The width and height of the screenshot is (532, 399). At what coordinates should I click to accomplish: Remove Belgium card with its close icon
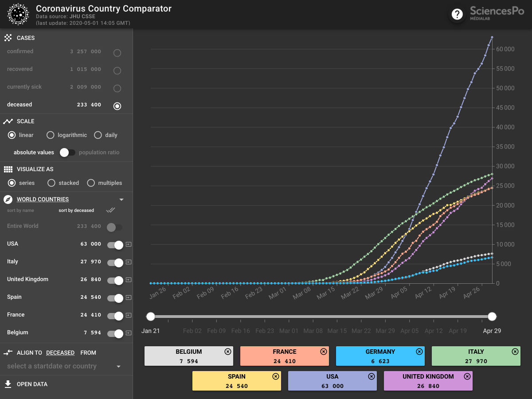228,352
